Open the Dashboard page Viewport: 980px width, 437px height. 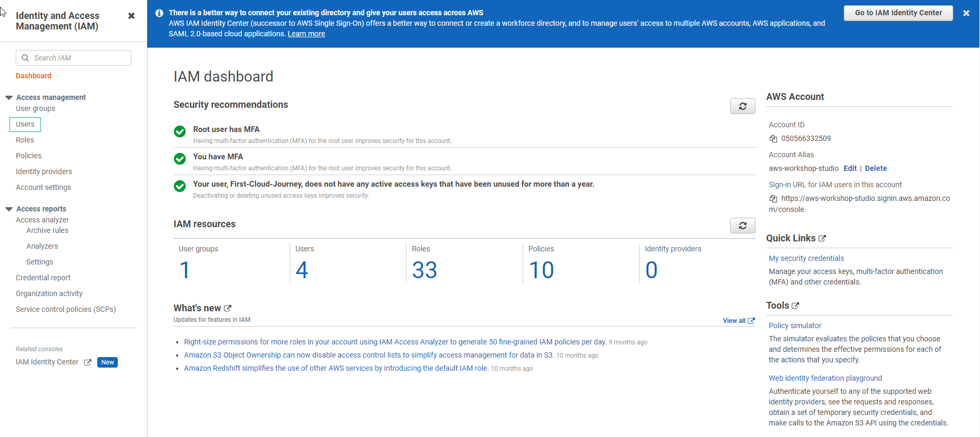(34, 76)
